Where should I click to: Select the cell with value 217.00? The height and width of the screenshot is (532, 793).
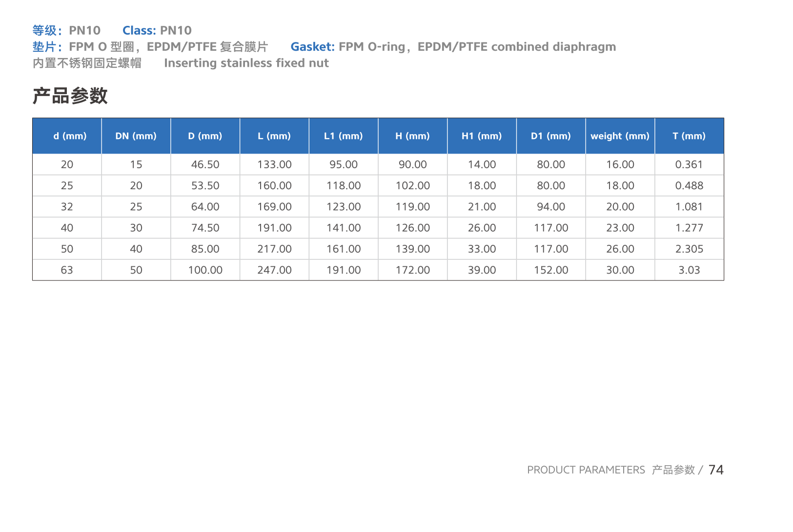point(274,249)
